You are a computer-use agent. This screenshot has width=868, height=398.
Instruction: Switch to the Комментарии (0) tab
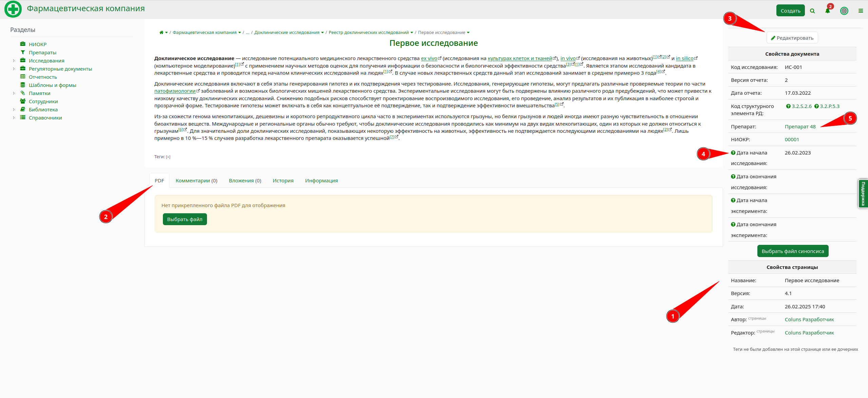click(196, 181)
